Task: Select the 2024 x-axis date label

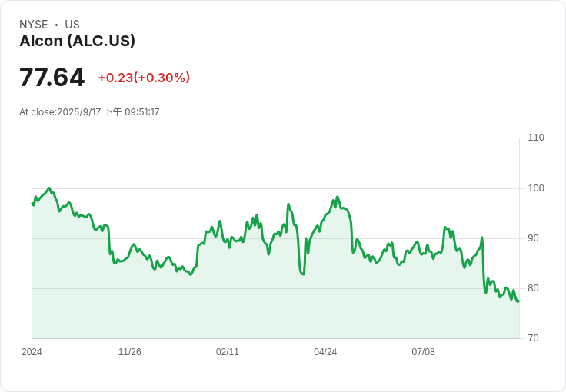Action: point(32,352)
